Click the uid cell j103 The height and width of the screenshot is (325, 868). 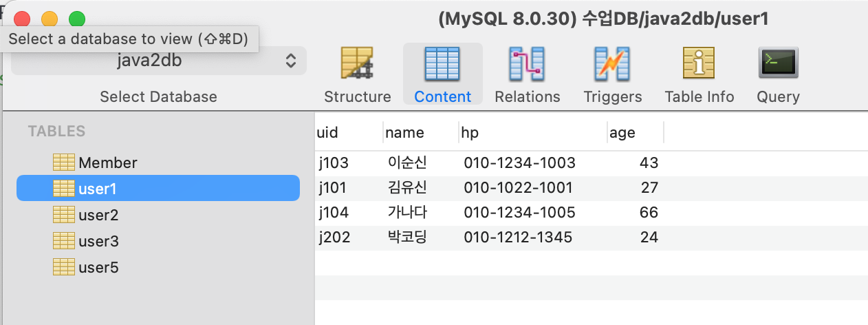tap(334, 163)
